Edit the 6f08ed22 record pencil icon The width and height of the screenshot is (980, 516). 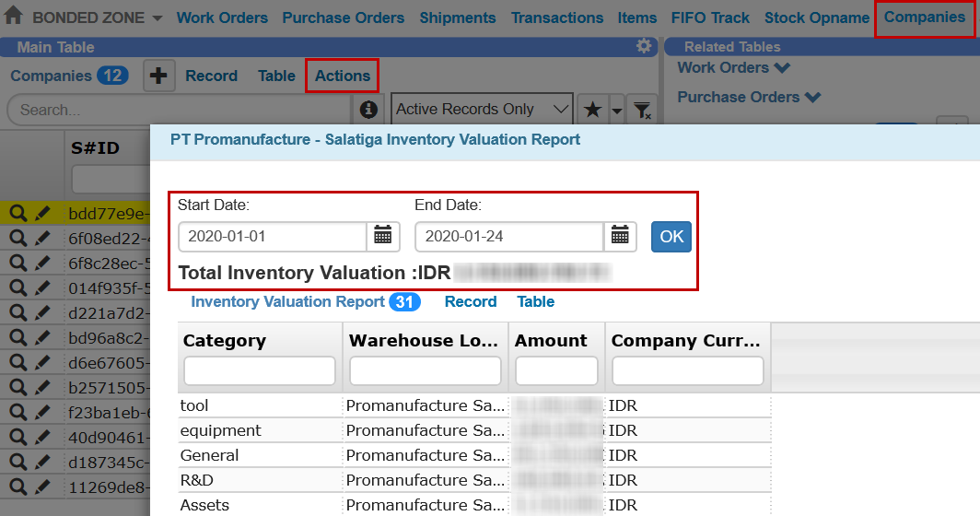coord(42,238)
